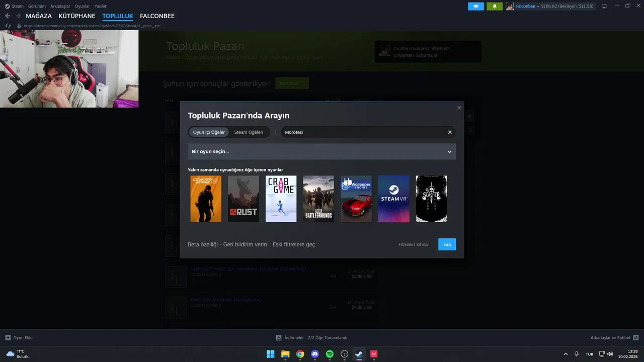Image resolution: width=644 pixels, height=362 pixels.
Task: Select the Wallpaper Engine tile
Action: coord(356,199)
